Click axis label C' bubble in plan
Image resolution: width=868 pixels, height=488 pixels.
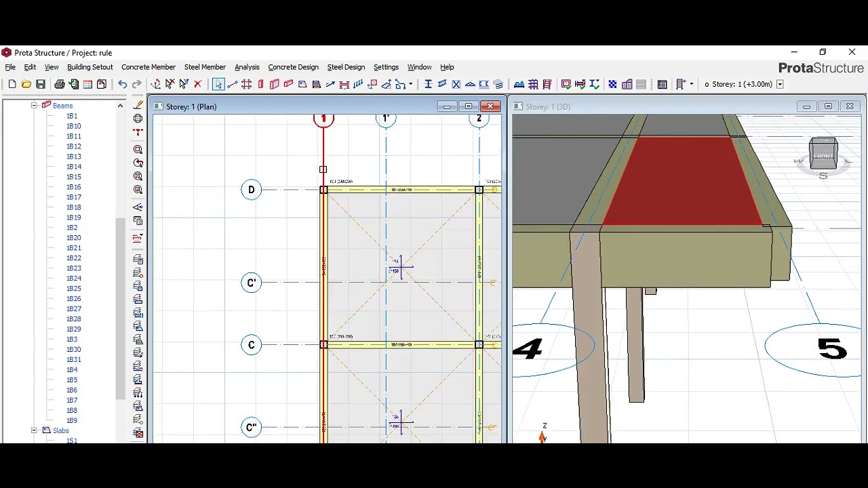[251, 283]
